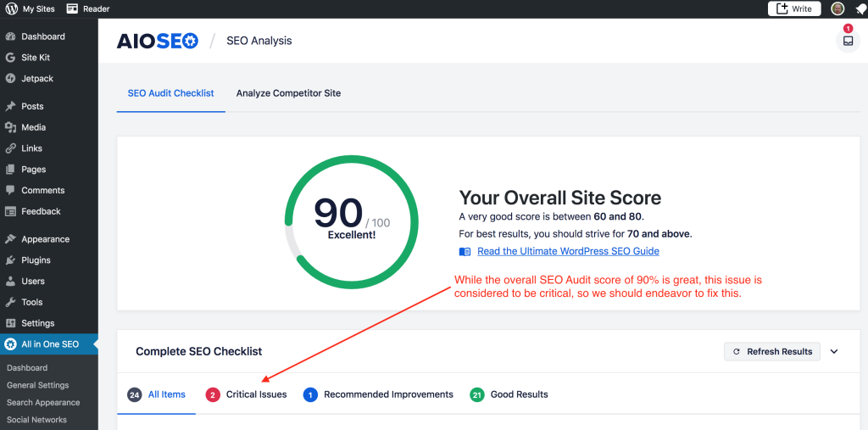Open the Posts menu item label

[x=33, y=106]
